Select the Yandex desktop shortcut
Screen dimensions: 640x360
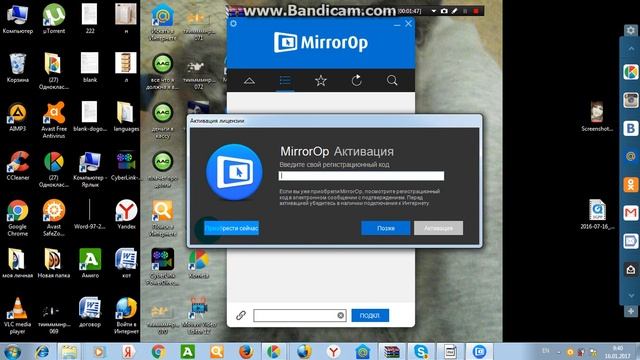pyautogui.click(x=127, y=214)
